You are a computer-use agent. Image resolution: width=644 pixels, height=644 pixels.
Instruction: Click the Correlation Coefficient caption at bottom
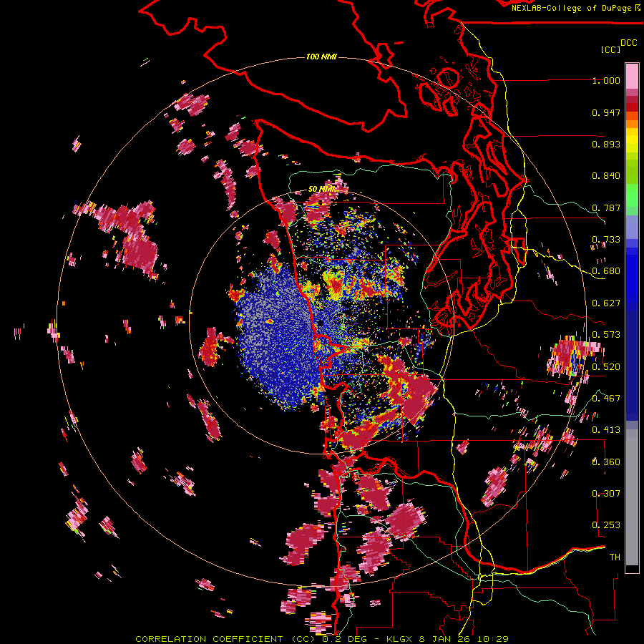322,639
